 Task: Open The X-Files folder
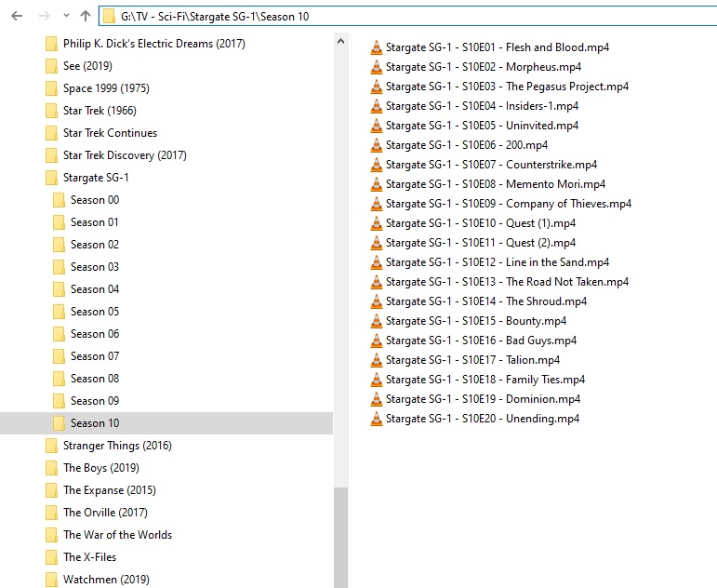[81, 557]
